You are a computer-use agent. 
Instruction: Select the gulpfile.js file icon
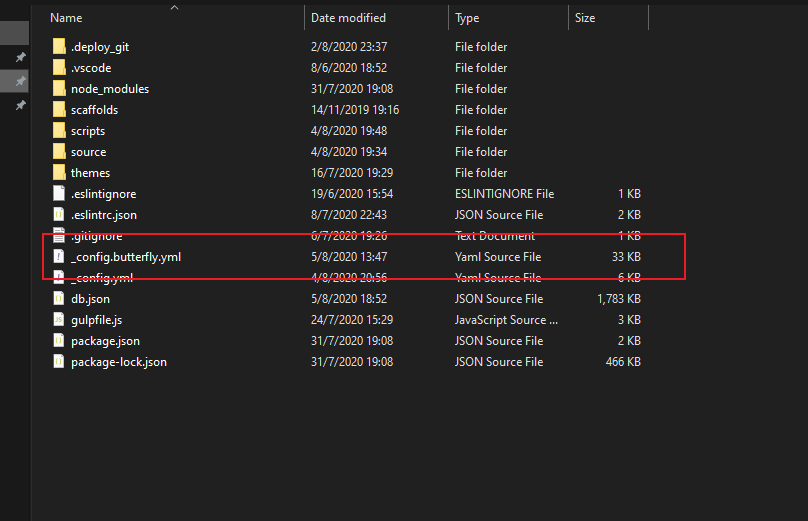click(x=59, y=320)
